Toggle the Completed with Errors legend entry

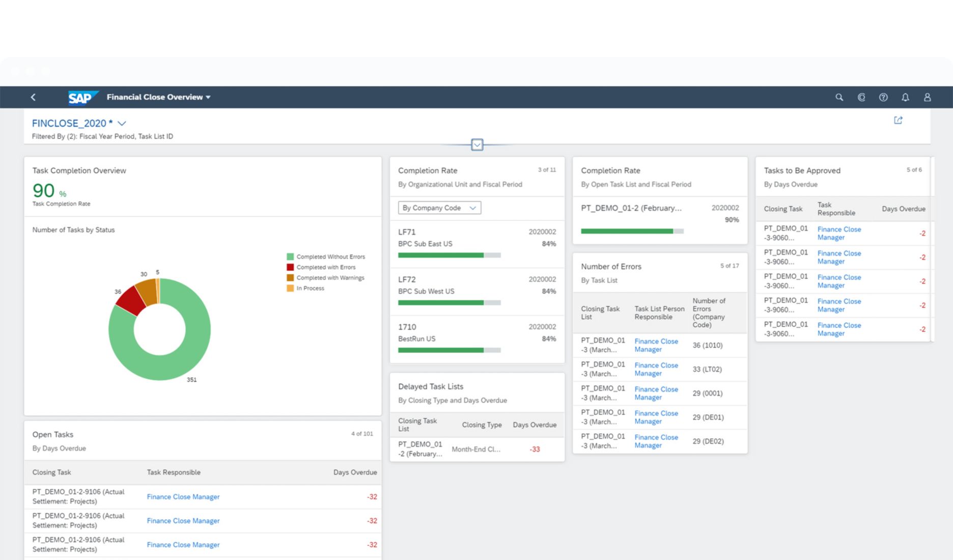[326, 267]
